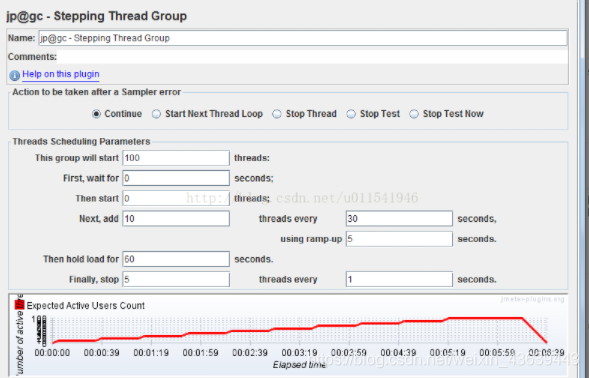Viewport: 589px width, 378px height.
Task: Click the 'jp@gc - Stepping Thread Group' heading
Action: pyautogui.click(x=97, y=16)
